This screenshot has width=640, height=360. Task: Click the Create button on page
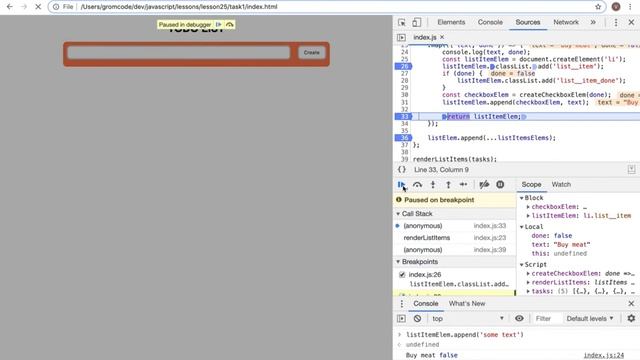(311, 53)
